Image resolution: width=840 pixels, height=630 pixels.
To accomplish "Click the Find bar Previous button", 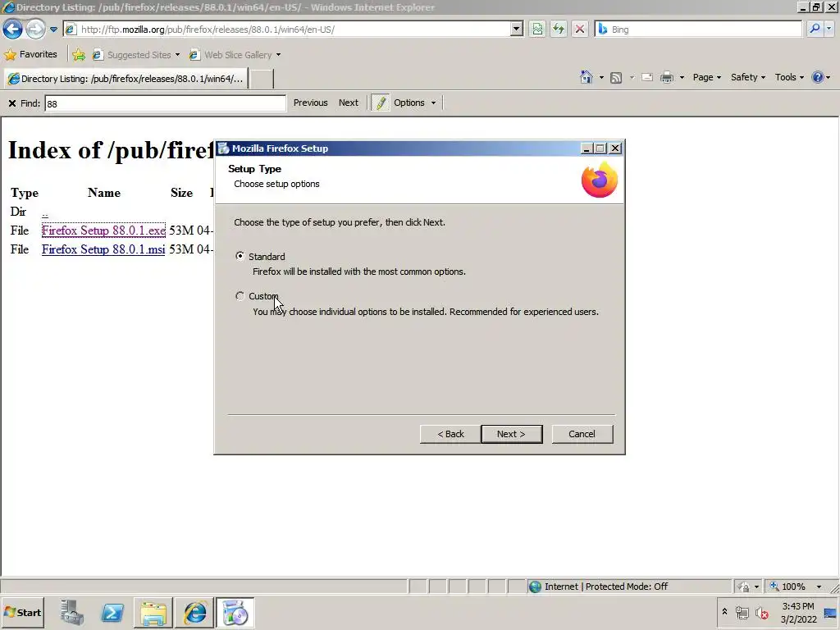I will pyautogui.click(x=310, y=103).
